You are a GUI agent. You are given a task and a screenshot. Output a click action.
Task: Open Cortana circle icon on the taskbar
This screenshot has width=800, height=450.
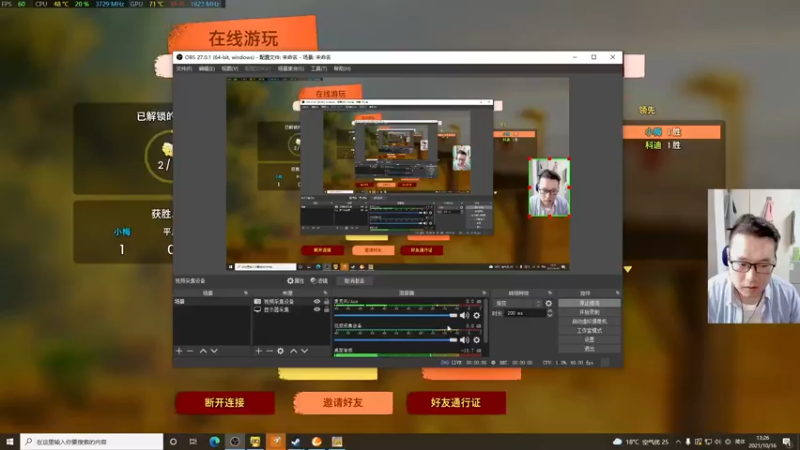(173, 442)
